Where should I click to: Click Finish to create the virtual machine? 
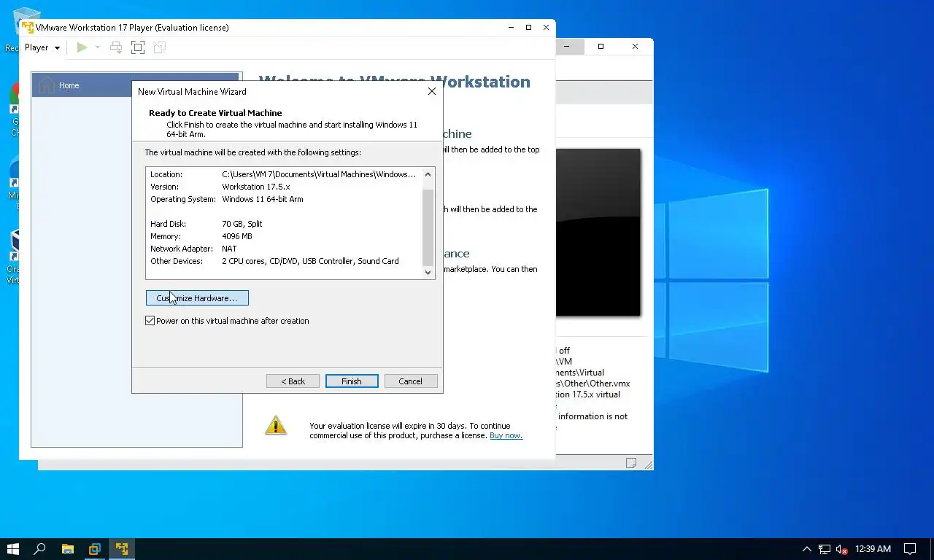click(x=352, y=381)
